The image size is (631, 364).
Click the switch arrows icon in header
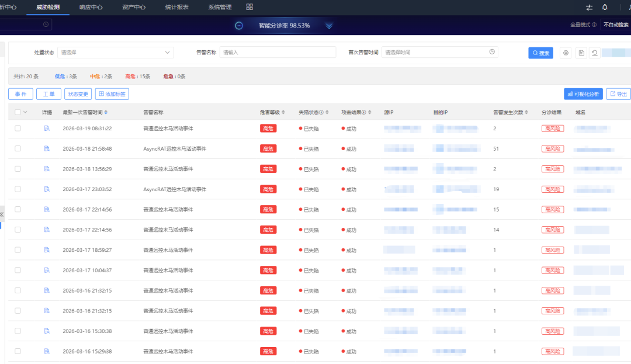(588, 7)
